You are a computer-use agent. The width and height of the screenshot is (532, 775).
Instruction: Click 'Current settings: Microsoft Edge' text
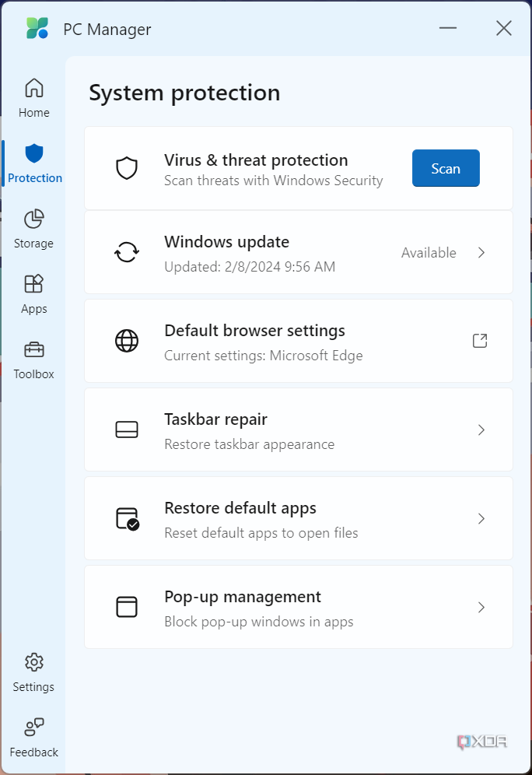[264, 356]
